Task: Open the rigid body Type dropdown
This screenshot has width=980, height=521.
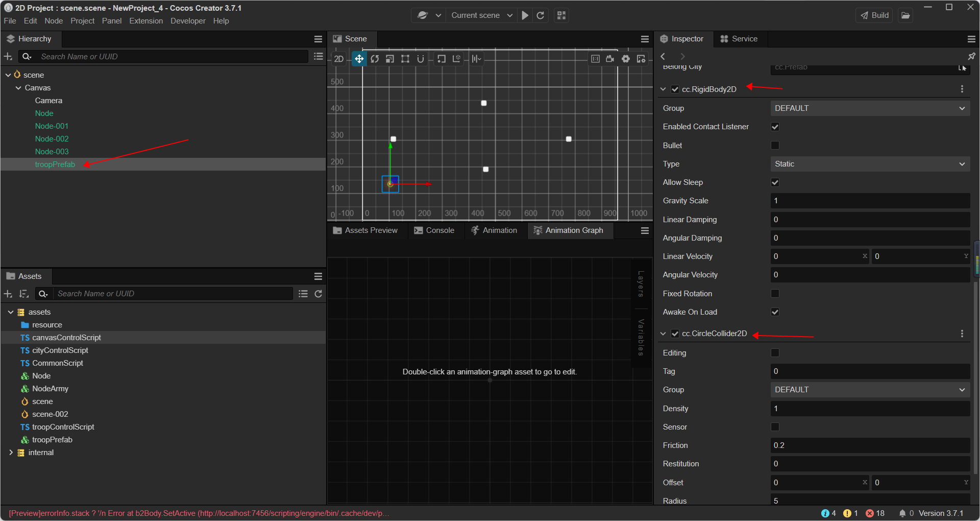Action: (870, 164)
